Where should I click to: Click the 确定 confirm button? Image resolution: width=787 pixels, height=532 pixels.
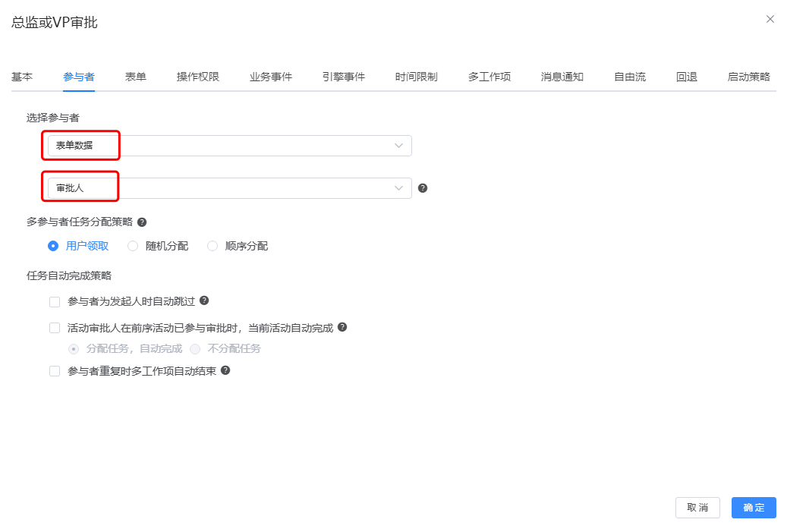753,507
